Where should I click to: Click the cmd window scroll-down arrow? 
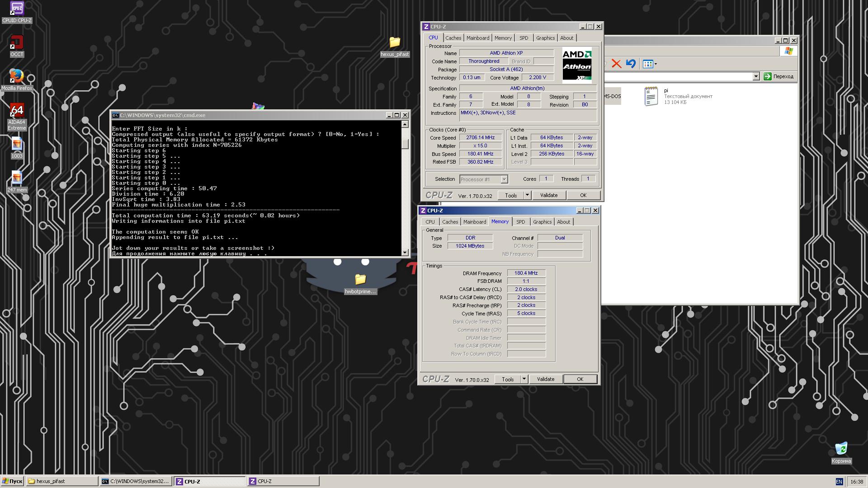pos(405,253)
